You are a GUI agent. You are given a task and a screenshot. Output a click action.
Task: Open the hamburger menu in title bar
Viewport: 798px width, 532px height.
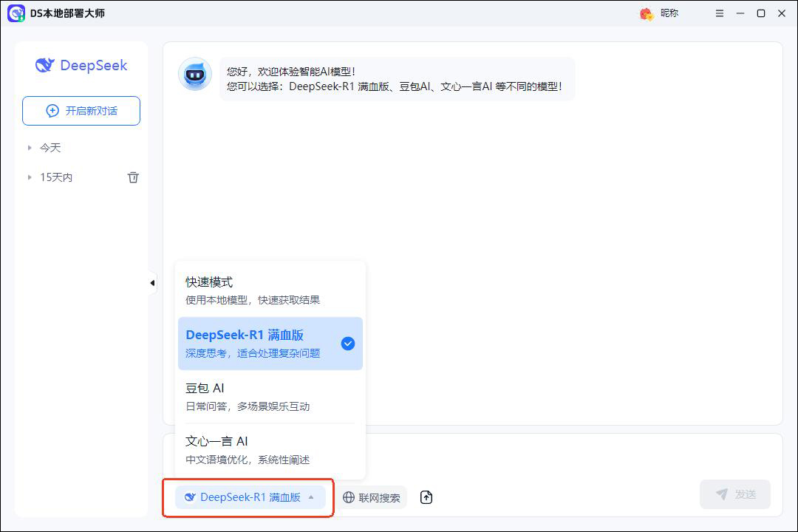(x=719, y=13)
